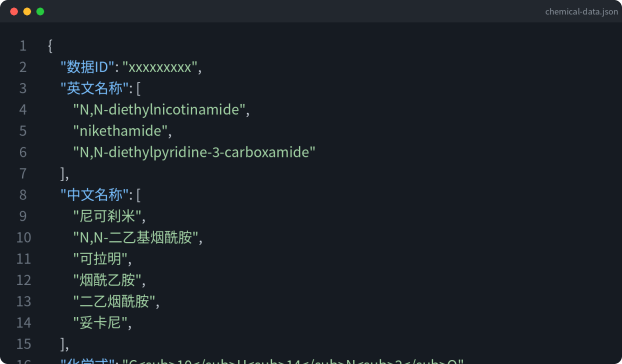The width and height of the screenshot is (622, 364).
Task: Click the "xxxxxxxxx" string value
Action: coord(159,67)
